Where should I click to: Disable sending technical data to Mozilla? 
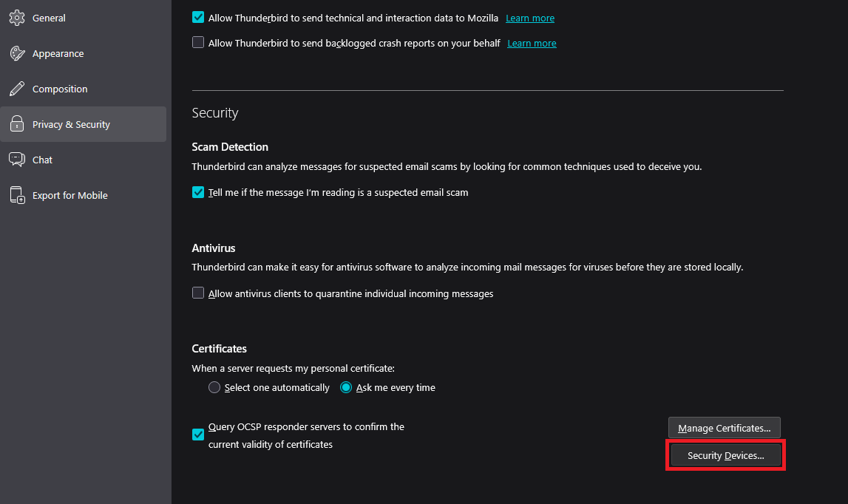click(x=198, y=18)
